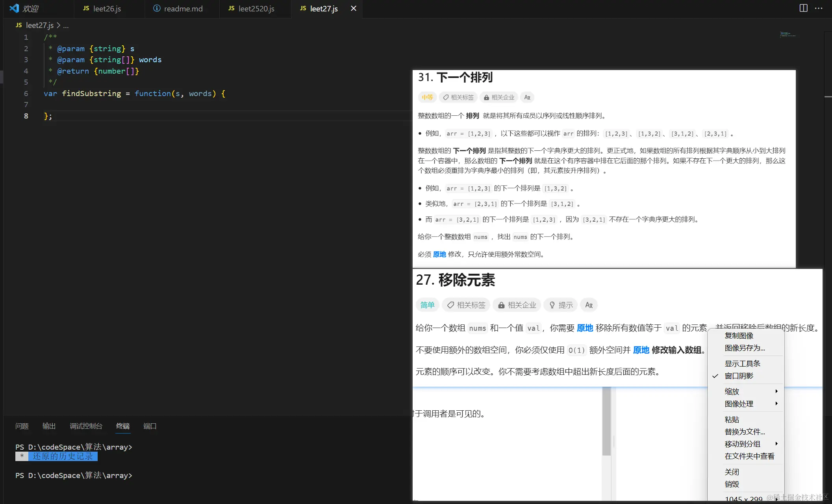Click the hint lightbulb button 提示
This screenshot has width=832, height=504.
pyautogui.click(x=561, y=305)
